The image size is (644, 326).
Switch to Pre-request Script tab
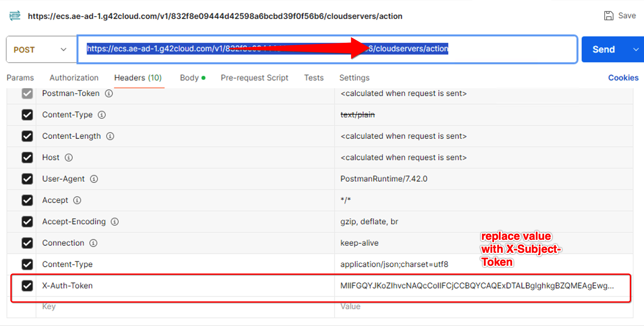(254, 78)
